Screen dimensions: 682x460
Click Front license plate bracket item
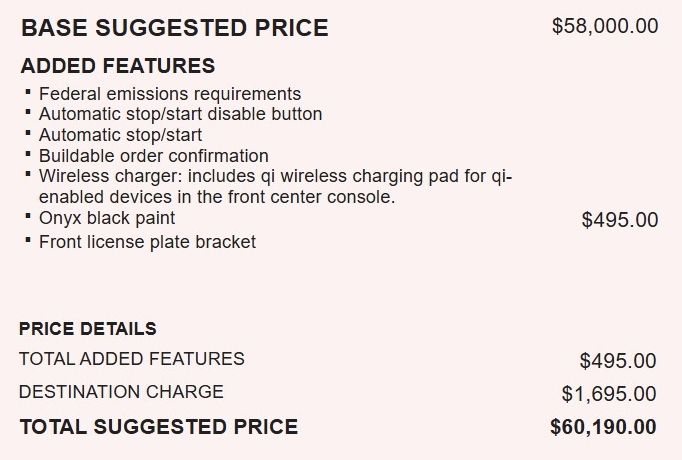click(147, 242)
